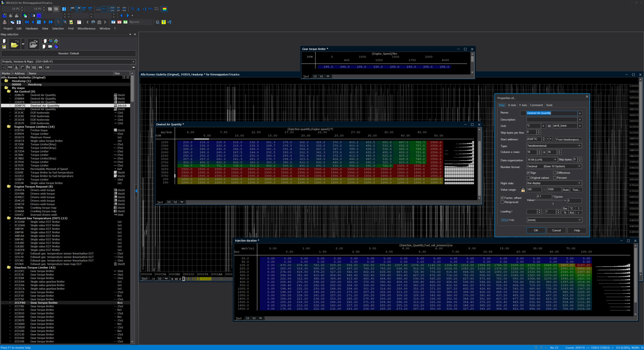
Task: Click Cancel in Properties dialog
Action: click(556, 230)
